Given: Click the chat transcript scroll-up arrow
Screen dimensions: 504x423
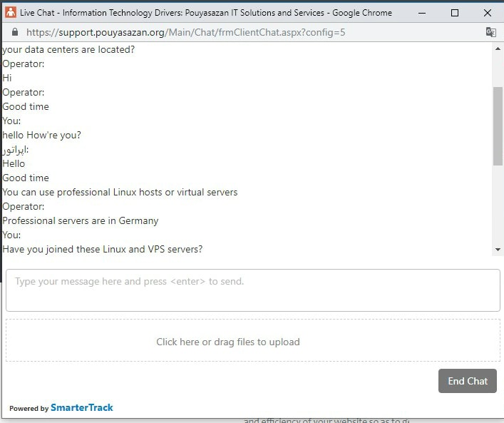Looking at the screenshot, I should (498, 49).
